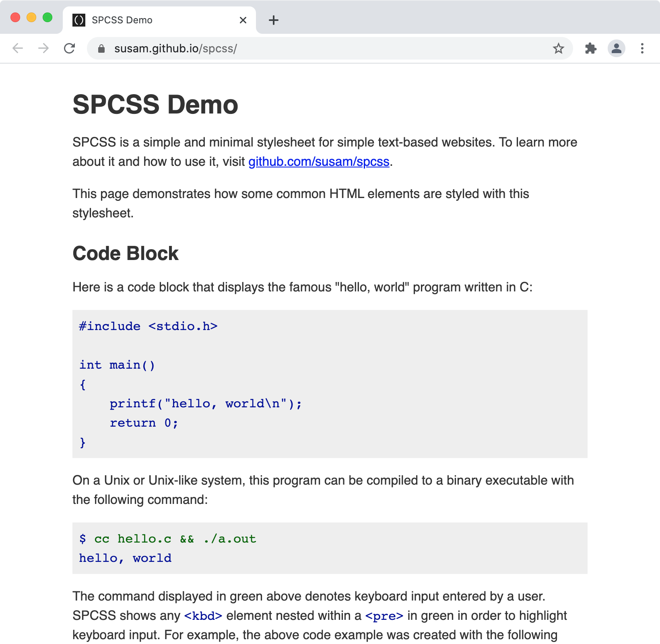This screenshot has height=644, width=660.
Task: View site security info via the padlock
Action: pos(101,48)
